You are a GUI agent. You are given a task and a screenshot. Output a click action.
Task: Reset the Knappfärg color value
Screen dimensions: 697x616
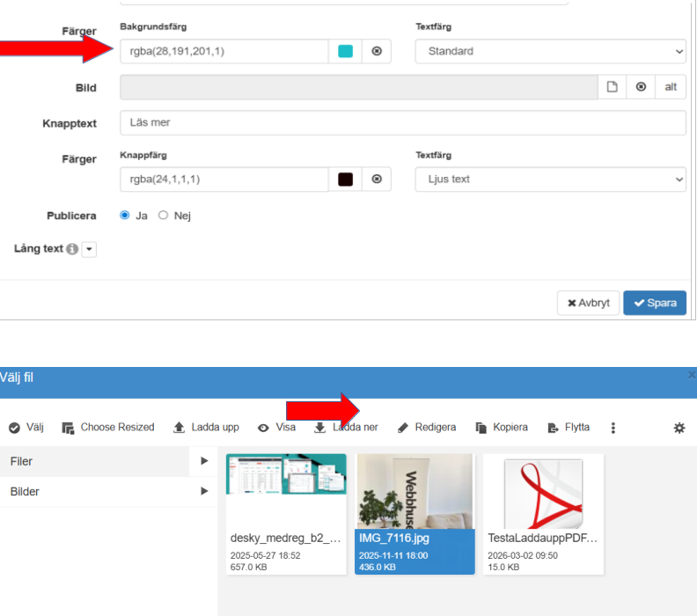pyautogui.click(x=377, y=179)
